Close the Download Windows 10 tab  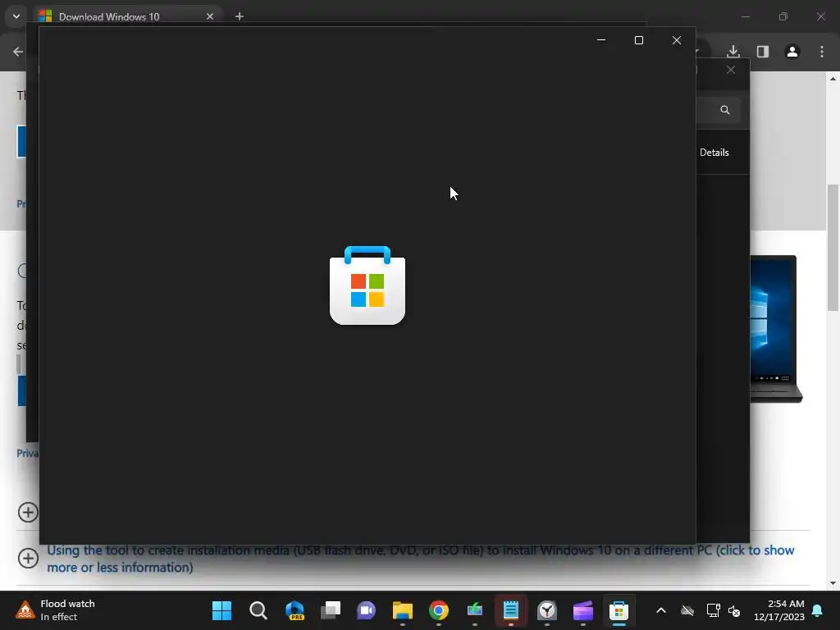210,16
